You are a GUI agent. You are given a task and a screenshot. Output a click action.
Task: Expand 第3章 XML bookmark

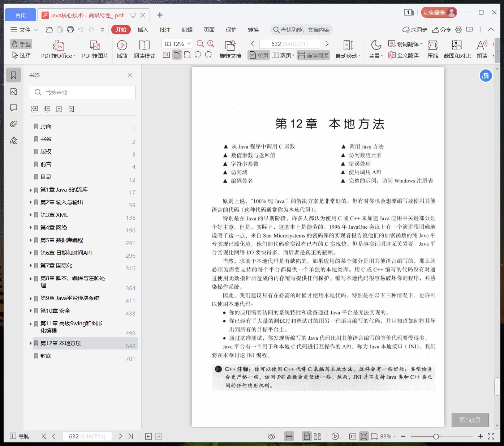coord(31,215)
